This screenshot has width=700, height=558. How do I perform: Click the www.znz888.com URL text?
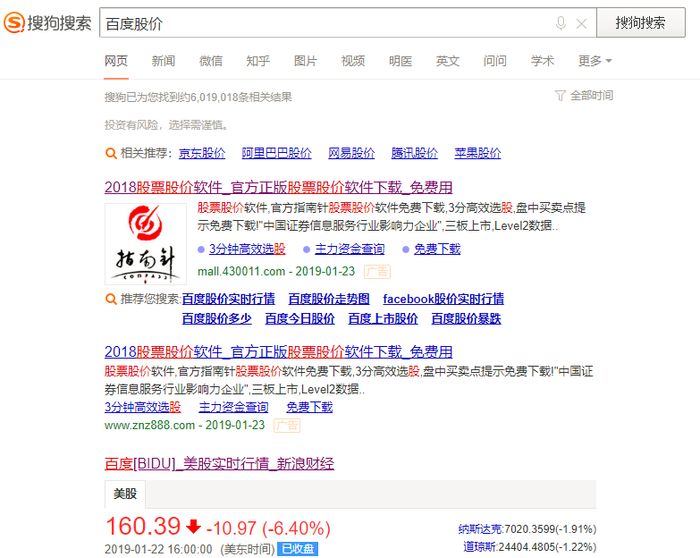coord(150,425)
